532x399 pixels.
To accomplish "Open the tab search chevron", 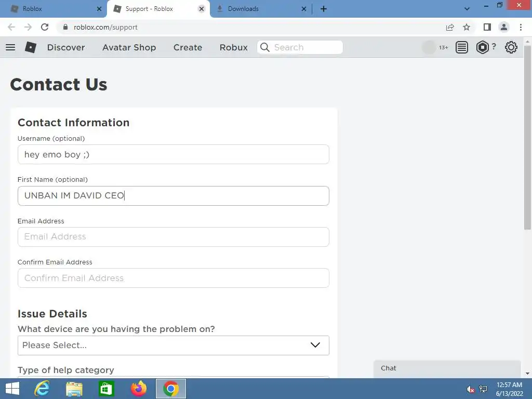I will coord(467,9).
